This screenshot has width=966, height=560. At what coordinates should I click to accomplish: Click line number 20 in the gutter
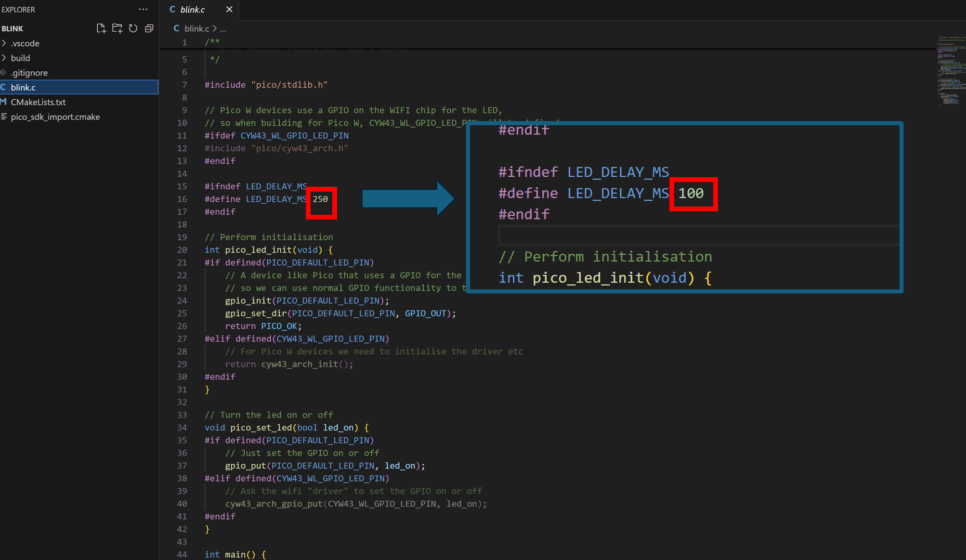click(182, 250)
